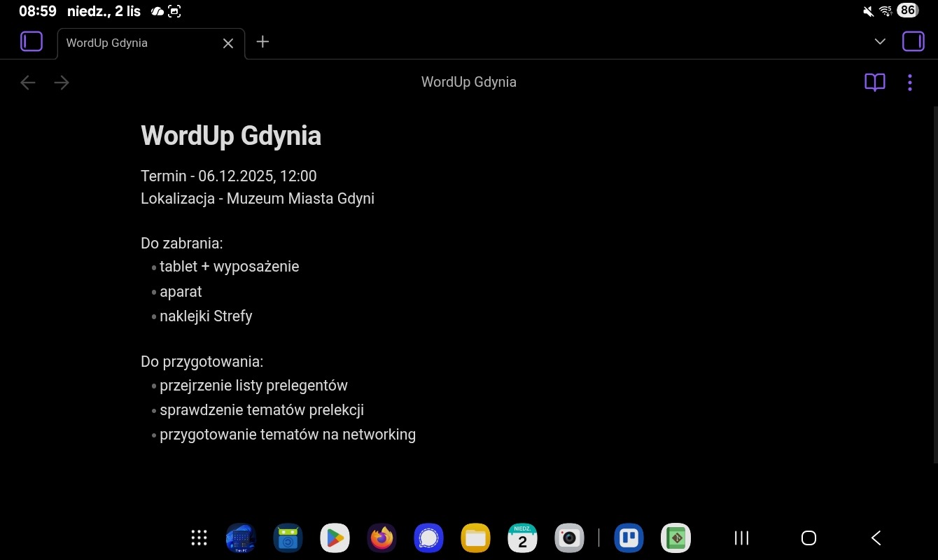Navigate back with the left arrow
This screenshot has height=560, width=938.
point(28,83)
